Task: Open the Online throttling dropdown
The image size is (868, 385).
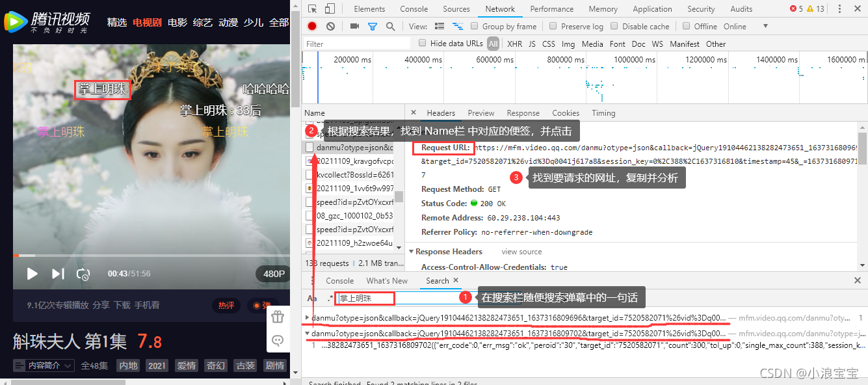Action: [746, 26]
